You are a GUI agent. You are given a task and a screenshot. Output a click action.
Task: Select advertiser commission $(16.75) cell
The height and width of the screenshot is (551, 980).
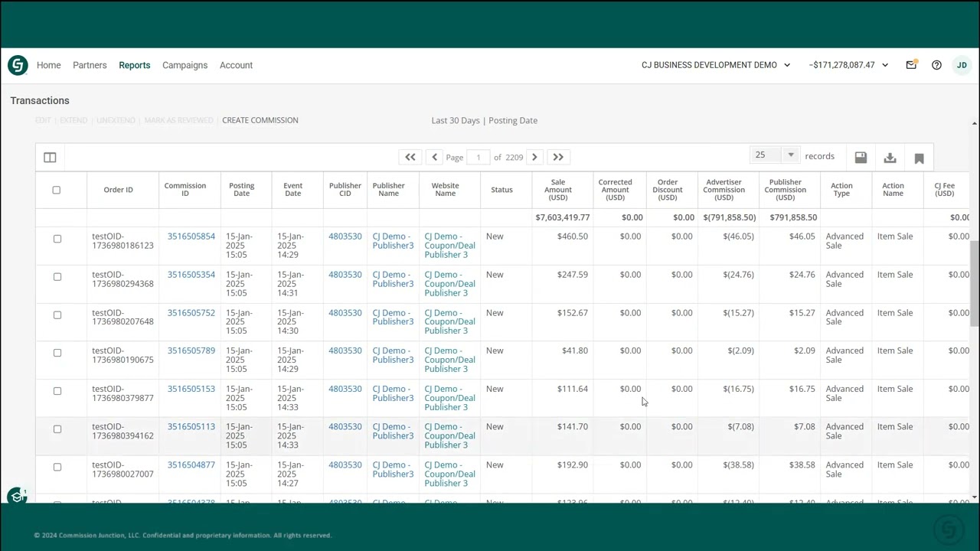(738, 389)
